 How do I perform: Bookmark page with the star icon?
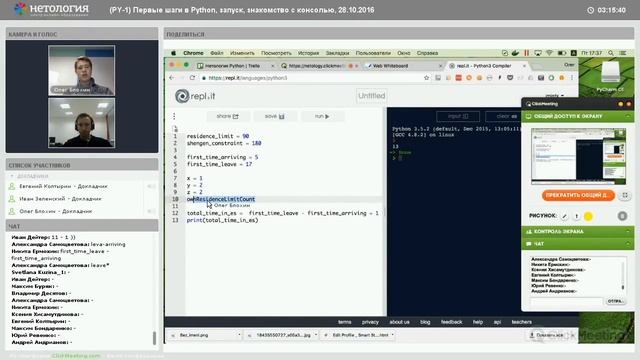point(427,78)
